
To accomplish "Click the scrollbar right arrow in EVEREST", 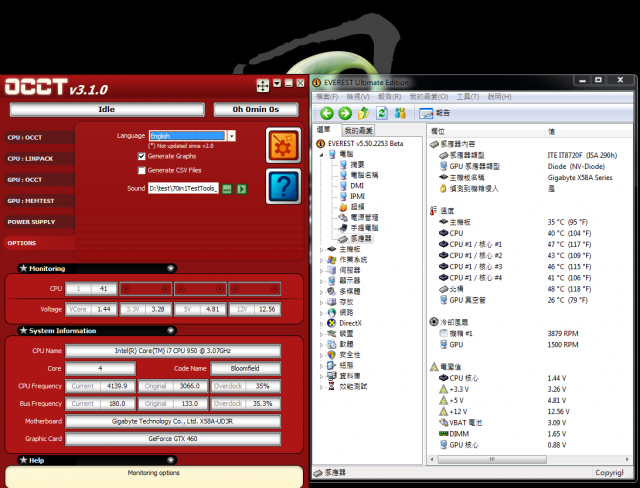I will [627, 459].
